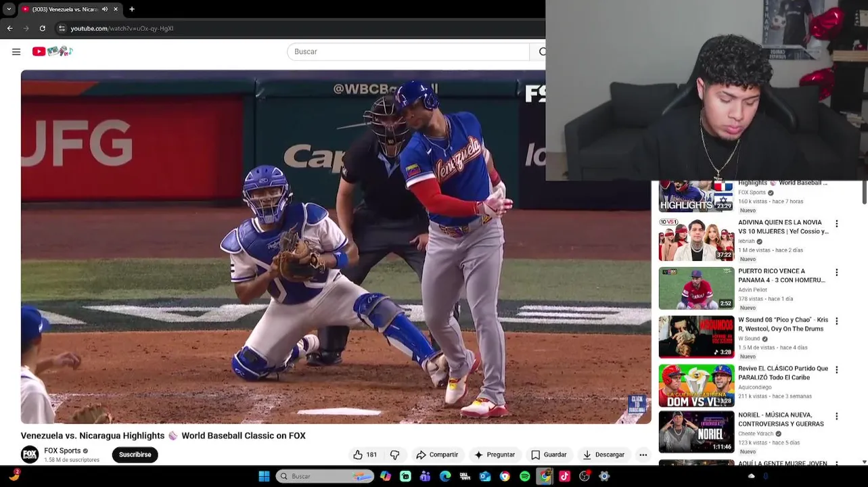868x487 pixels.
Task: Open ADIVINA QUIEN ES LA NOVIA thumbnail
Action: tap(696, 239)
